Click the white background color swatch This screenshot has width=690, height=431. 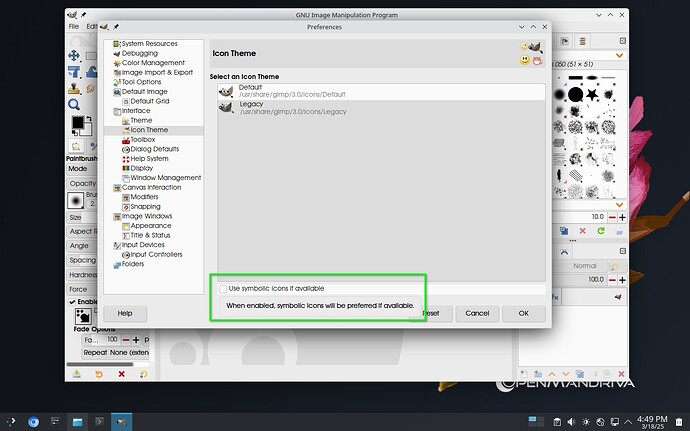pos(87,129)
